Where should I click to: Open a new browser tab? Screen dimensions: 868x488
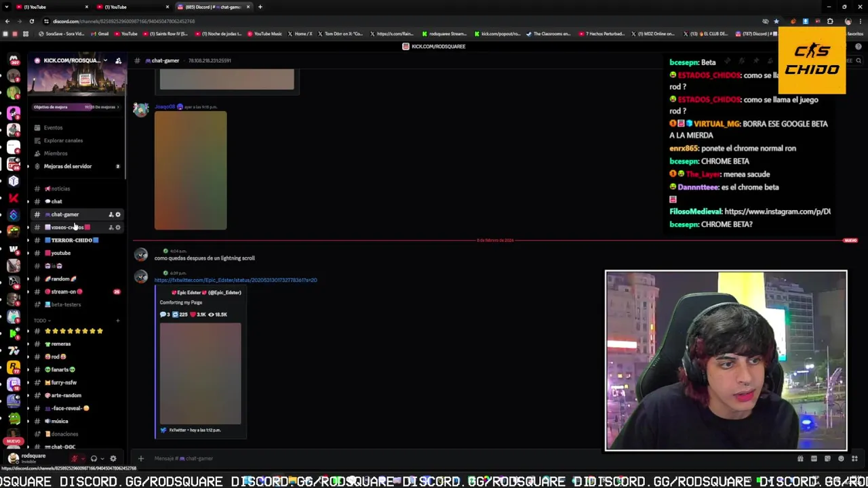point(260,7)
